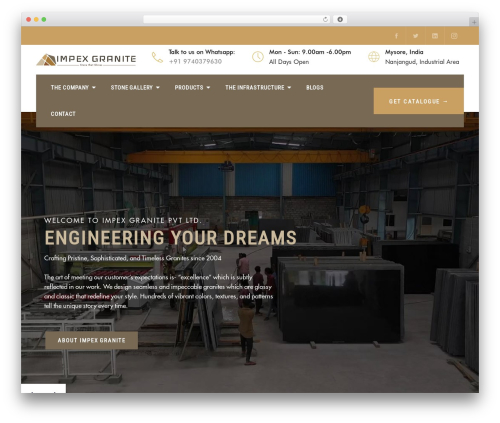Expand the Products dropdown menu
The height and width of the screenshot is (423, 500).
pyautogui.click(x=192, y=88)
